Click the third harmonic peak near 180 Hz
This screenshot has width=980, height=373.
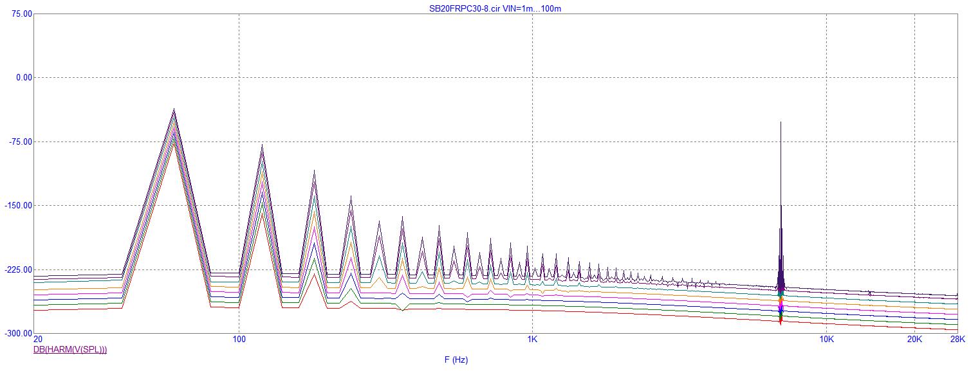point(314,171)
